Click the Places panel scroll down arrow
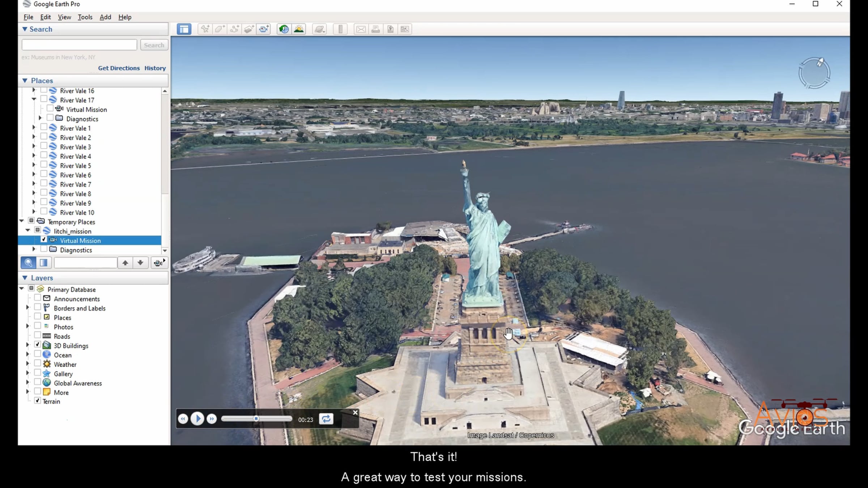Screen dimensions: 868x488 165,251
